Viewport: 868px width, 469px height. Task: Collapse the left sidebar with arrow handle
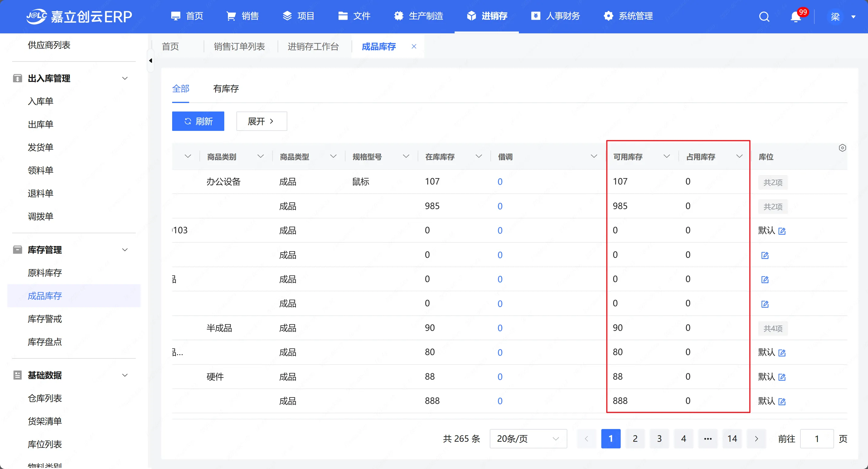151,61
